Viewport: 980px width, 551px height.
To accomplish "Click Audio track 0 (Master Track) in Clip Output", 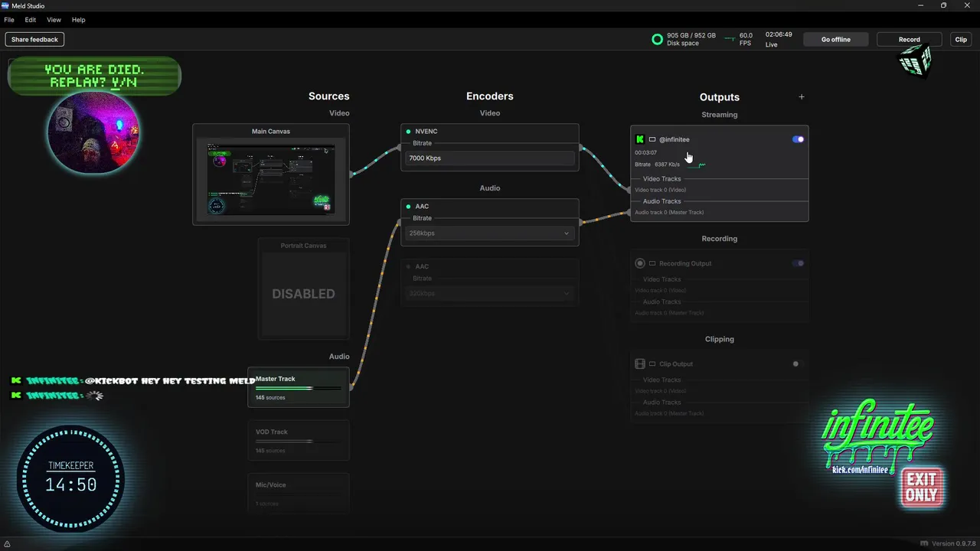I will (x=669, y=413).
